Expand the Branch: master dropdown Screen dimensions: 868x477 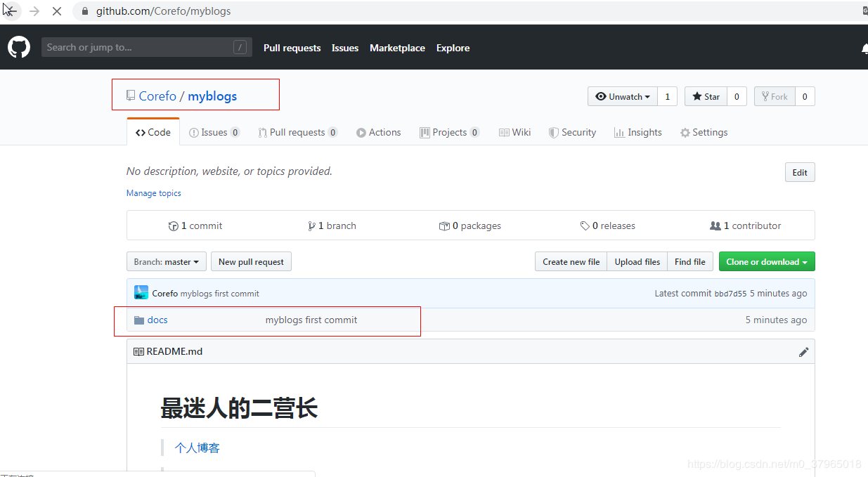(x=167, y=262)
